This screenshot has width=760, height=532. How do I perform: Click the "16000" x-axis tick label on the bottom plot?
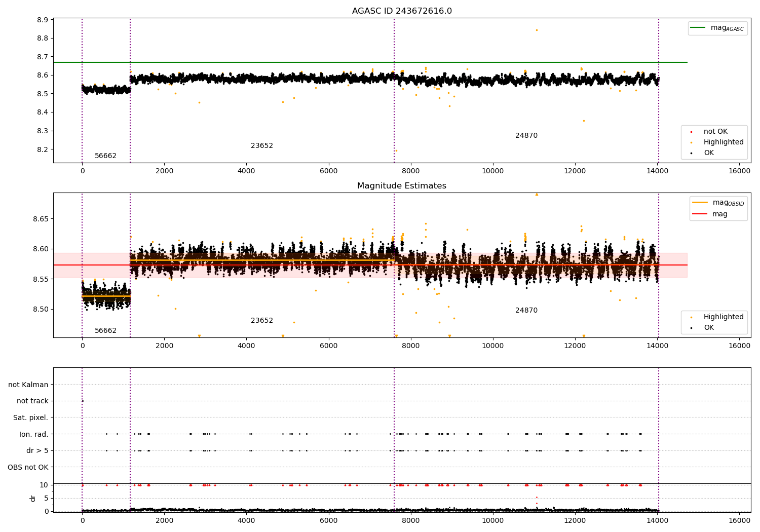pos(739,520)
